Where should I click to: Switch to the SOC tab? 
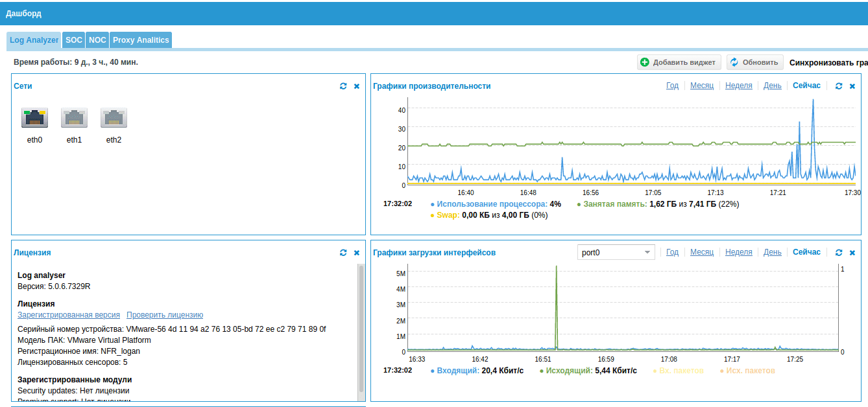point(74,40)
